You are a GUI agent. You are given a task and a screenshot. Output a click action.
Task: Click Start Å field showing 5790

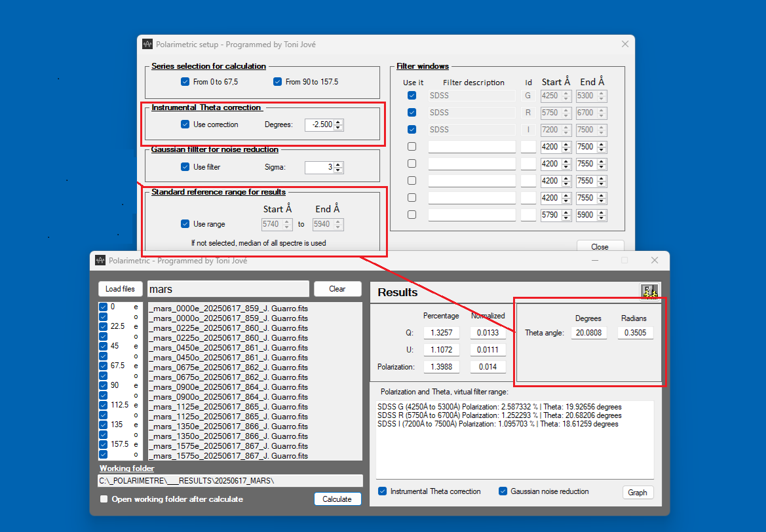click(552, 215)
